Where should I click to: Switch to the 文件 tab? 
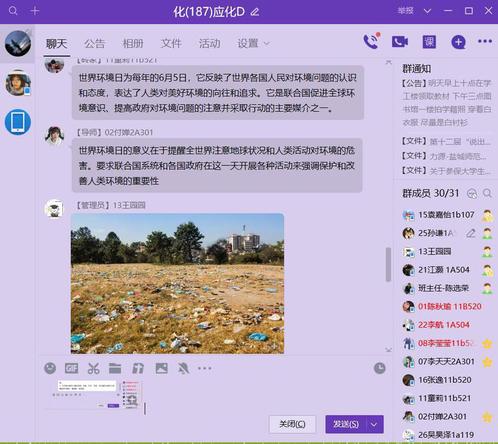[x=171, y=44]
